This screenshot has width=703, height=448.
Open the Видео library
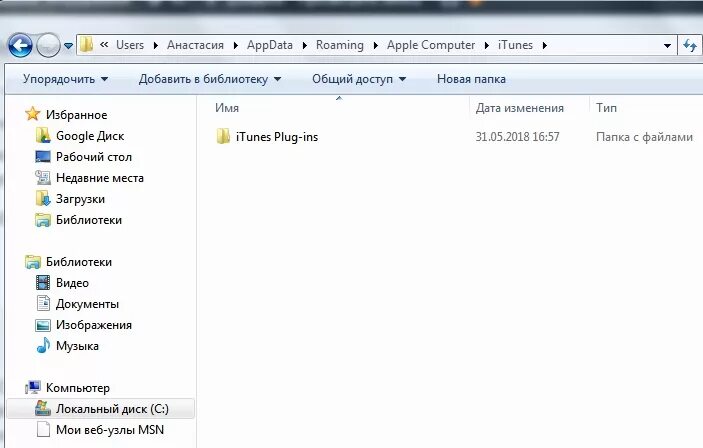(x=72, y=283)
